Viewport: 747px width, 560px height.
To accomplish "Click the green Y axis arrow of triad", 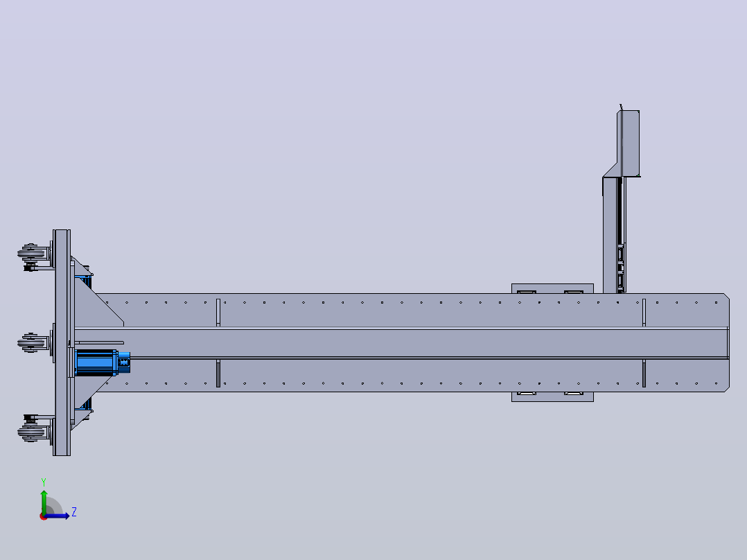I will (x=44, y=501).
